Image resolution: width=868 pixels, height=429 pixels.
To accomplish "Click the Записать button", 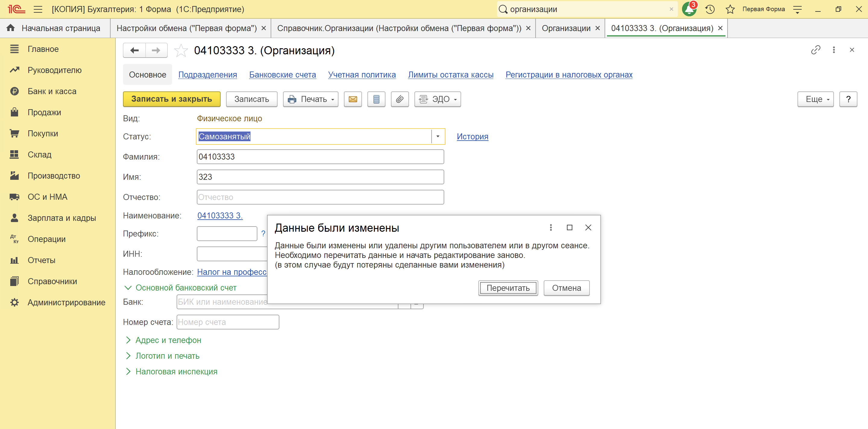I will click(x=251, y=99).
